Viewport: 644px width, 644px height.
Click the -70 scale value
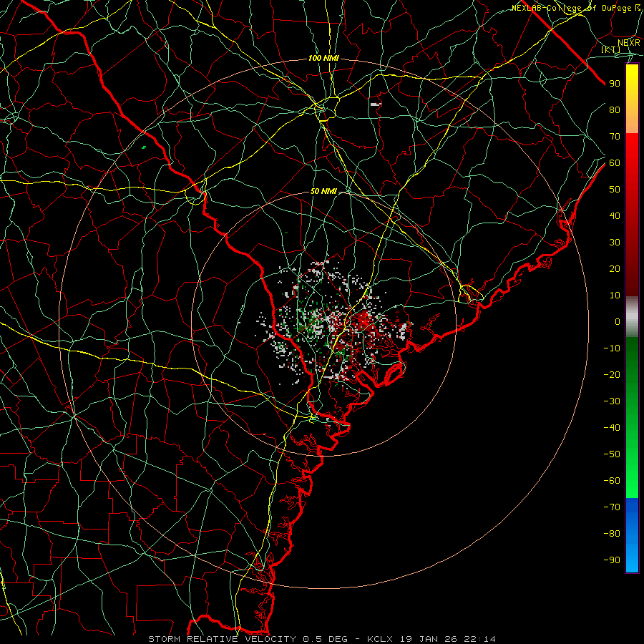pyautogui.click(x=612, y=507)
